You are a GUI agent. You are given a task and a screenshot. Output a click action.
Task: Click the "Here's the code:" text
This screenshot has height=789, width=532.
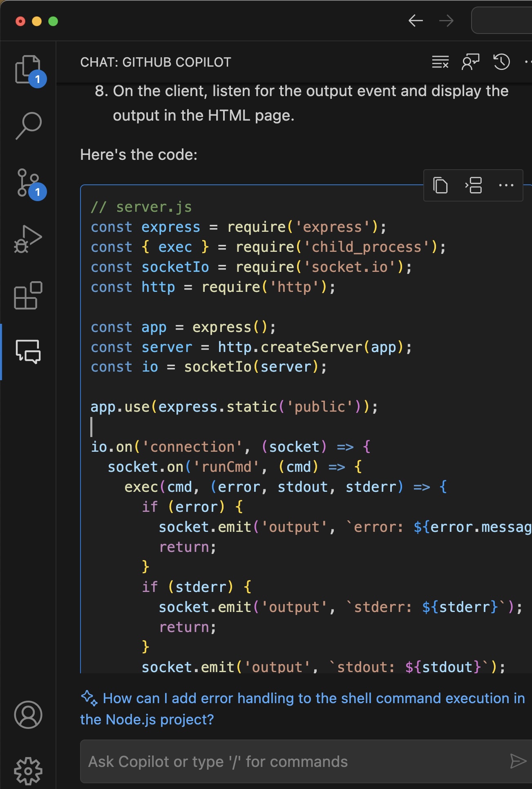(139, 155)
